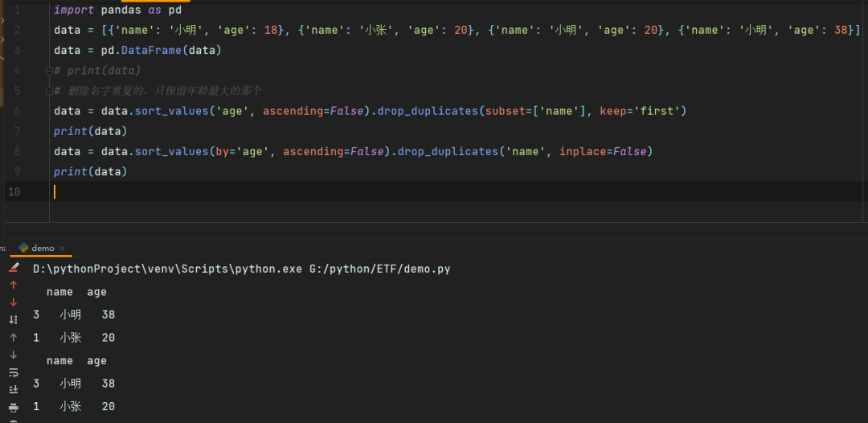Viewport: 868px width, 423px height.
Task: Click the print icon in Run toolbar
Action: [14, 408]
